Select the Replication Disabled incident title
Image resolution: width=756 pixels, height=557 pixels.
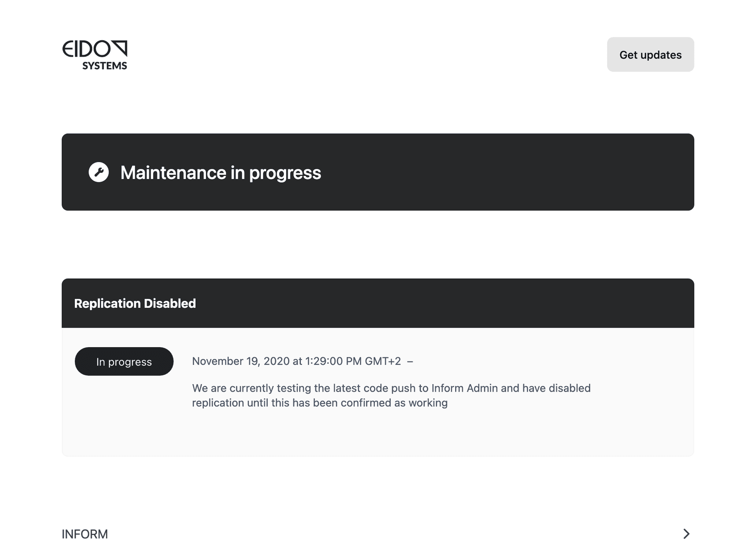click(x=135, y=303)
